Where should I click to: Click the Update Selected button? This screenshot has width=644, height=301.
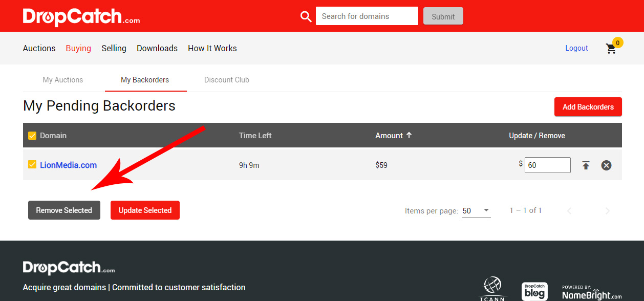point(145,210)
